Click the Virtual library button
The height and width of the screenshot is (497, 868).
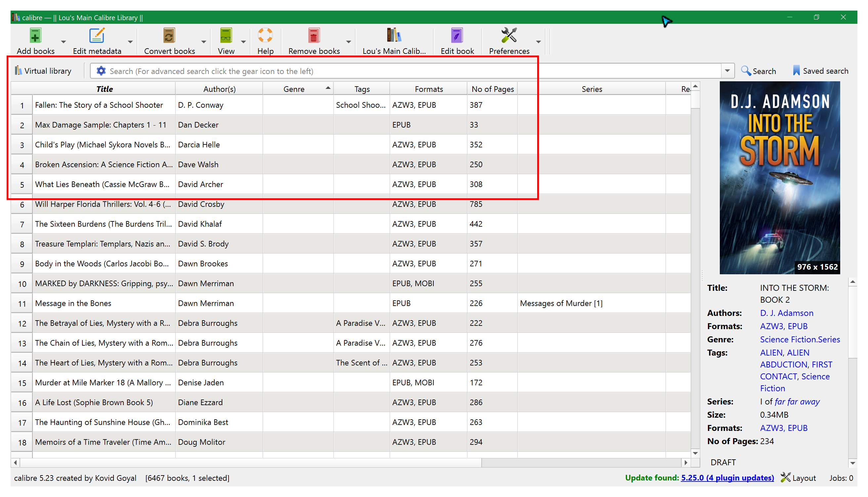tap(43, 71)
